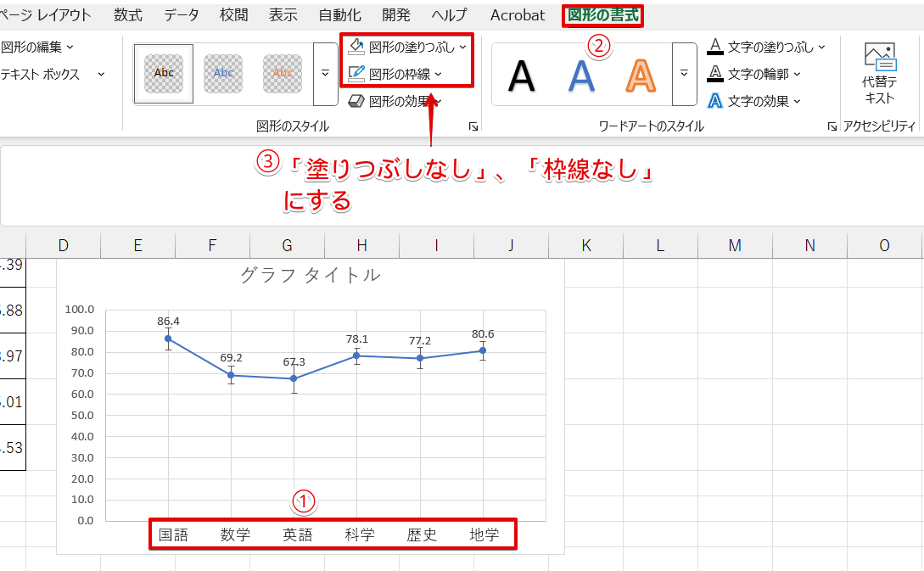The image size is (924, 571).
Task: Select 文字の効果 text effects icon
Action: [x=715, y=101]
